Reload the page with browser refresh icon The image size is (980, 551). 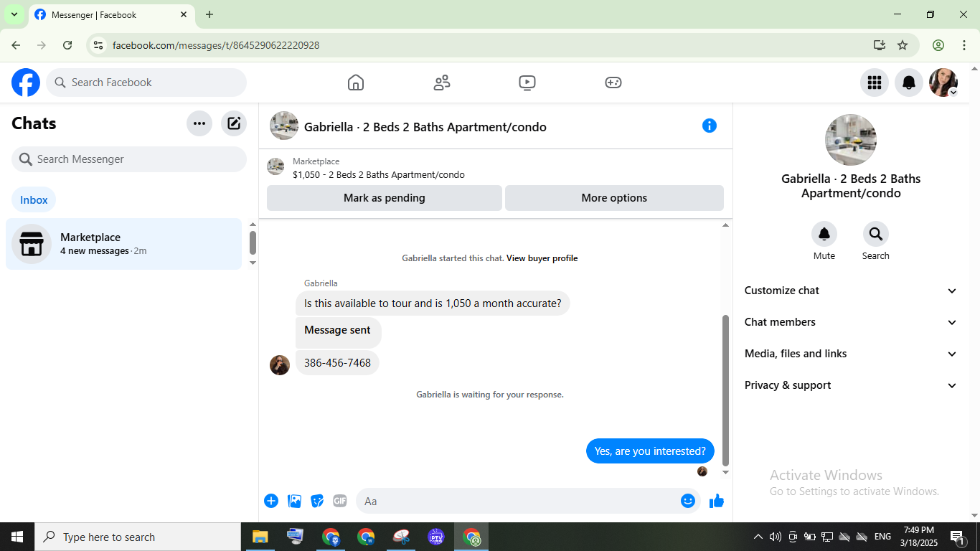click(67, 45)
